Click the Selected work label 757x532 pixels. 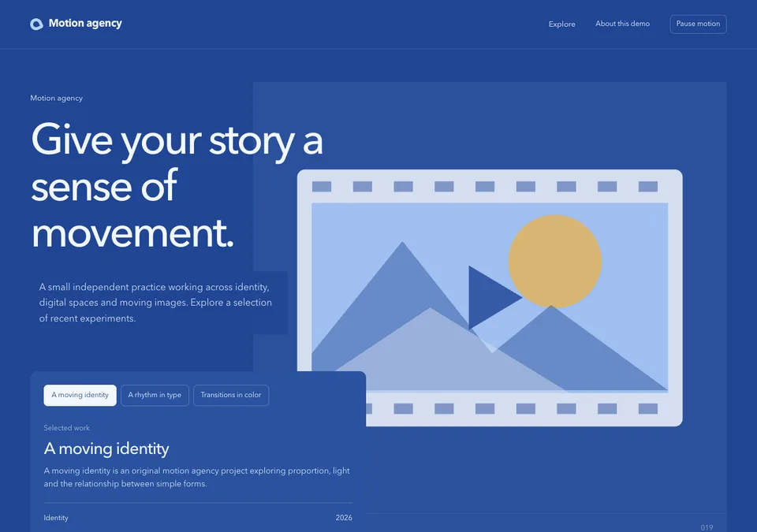click(x=66, y=428)
